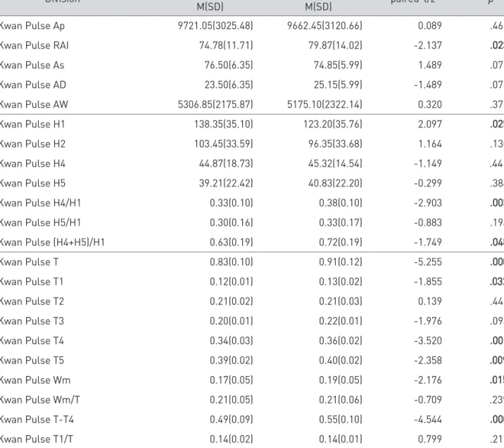Click the Kwan Pulse Ap row label

click(x=32, y=26)
